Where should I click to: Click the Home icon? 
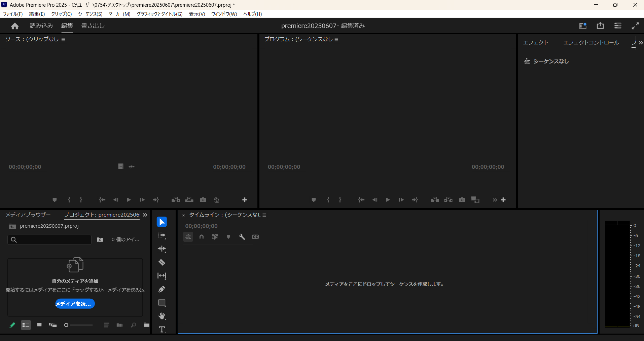click(15, 26)
